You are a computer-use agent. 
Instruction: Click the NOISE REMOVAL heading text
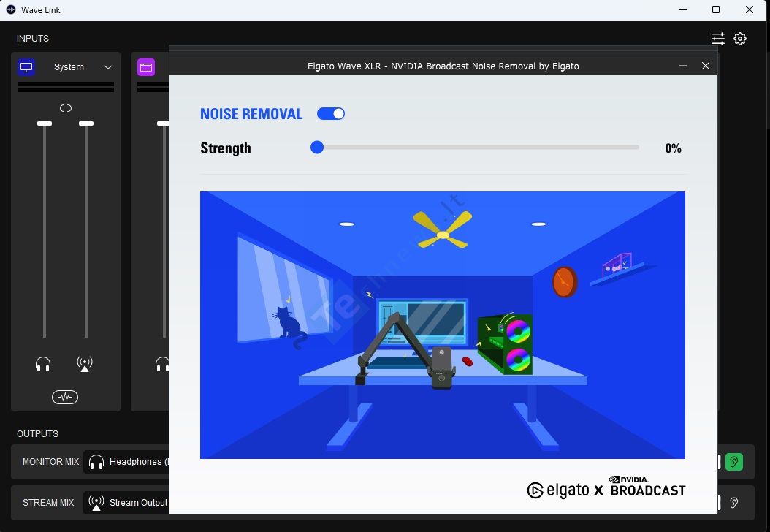pos(251,114)
